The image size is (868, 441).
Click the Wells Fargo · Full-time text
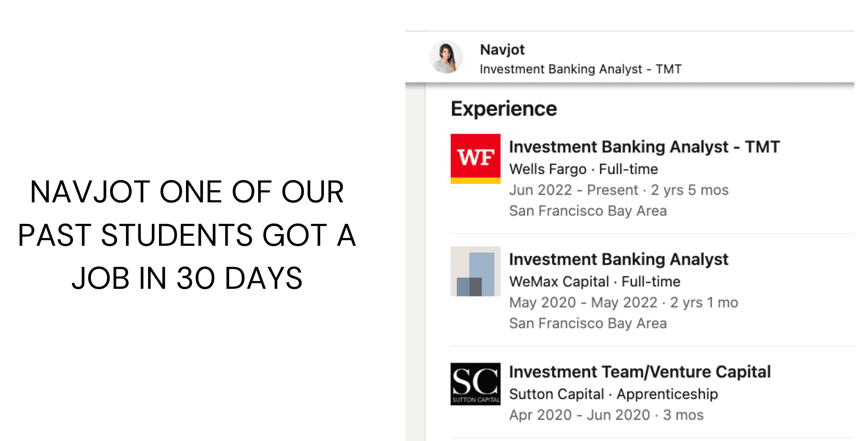point(583,169)
